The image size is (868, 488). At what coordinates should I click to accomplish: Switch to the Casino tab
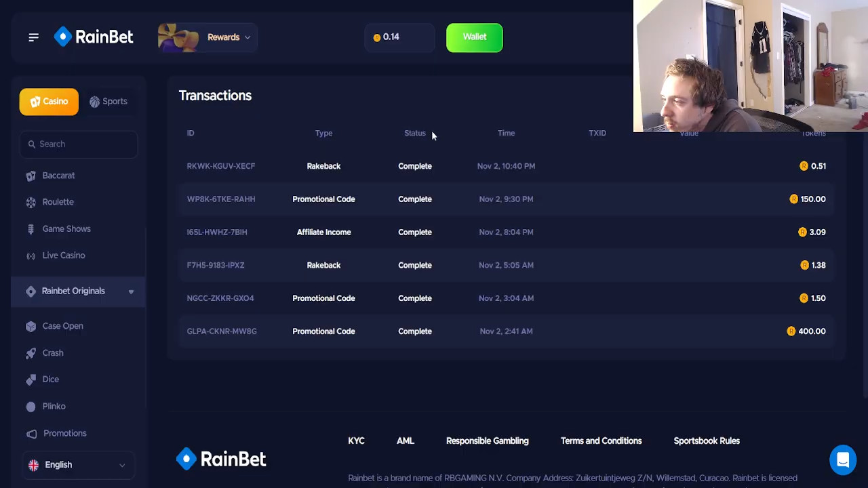coord(49,102)
